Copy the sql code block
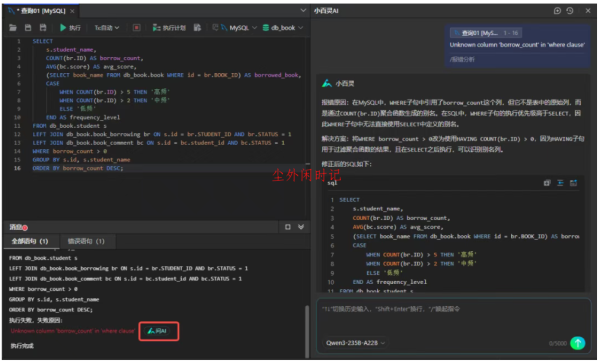The width and height of the screenshot is (600, 363). click(548, 183)
